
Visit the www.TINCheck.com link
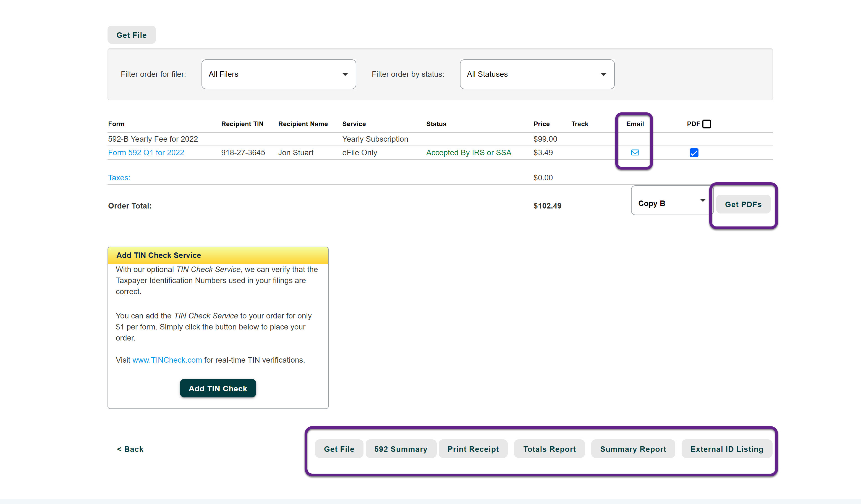click(x=167, y=360)
